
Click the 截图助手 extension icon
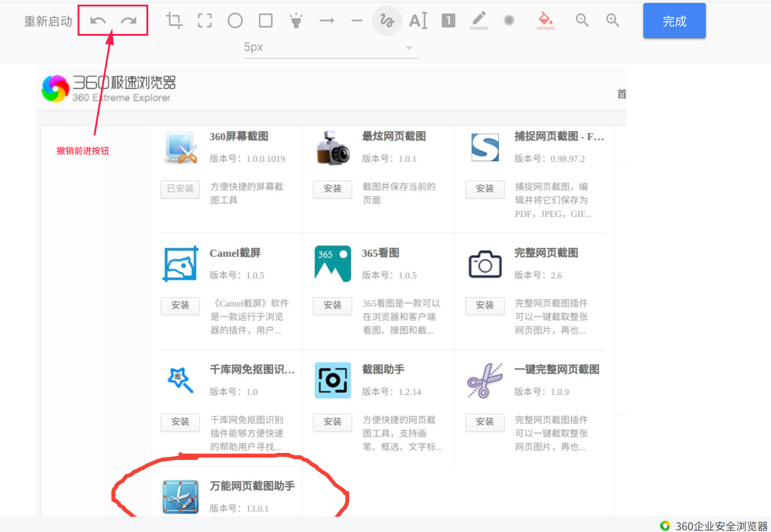point(333,380)
